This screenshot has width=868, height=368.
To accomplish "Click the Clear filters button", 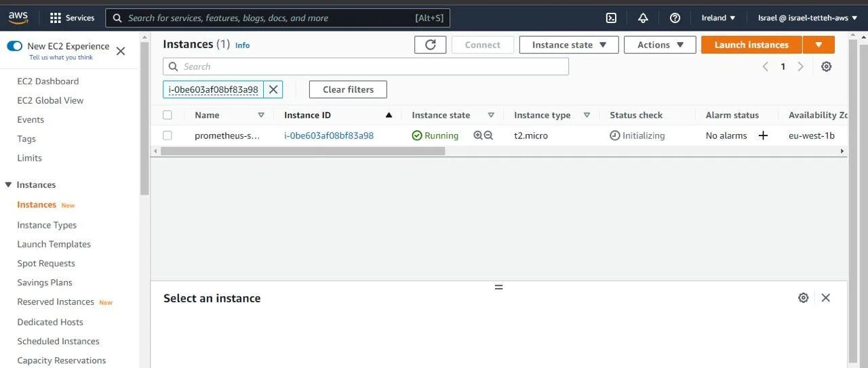I will [x=348, y=89].
